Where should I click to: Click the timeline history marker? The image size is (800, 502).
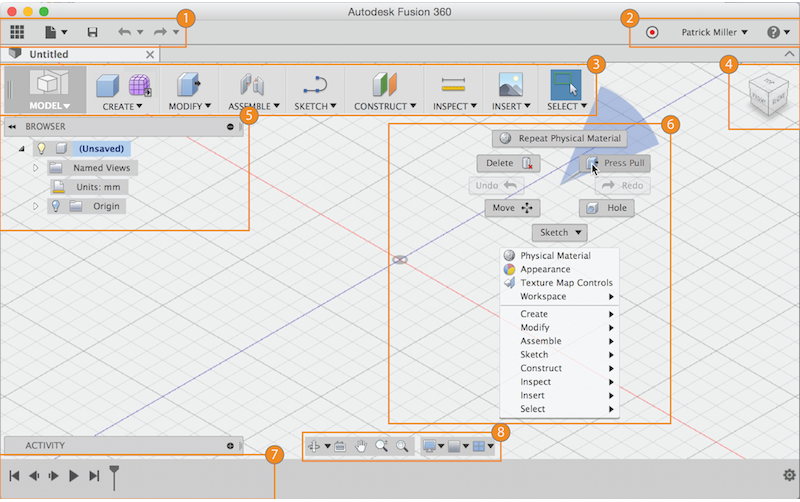pos(114,477)
